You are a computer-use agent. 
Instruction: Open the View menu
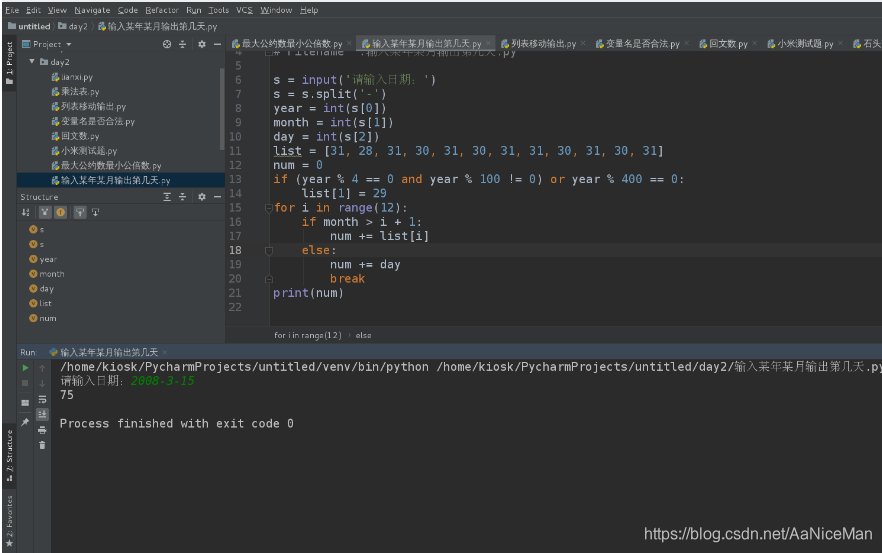(57, 10)
